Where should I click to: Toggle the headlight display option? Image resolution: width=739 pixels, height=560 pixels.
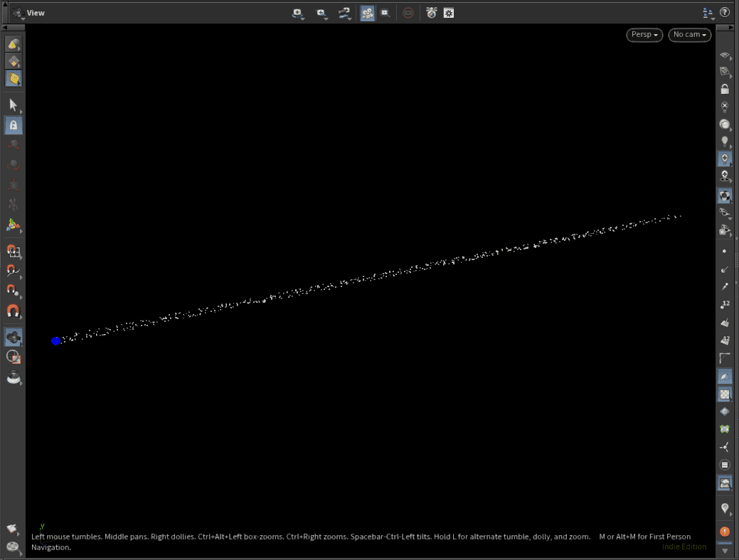(x=725, y=141)
